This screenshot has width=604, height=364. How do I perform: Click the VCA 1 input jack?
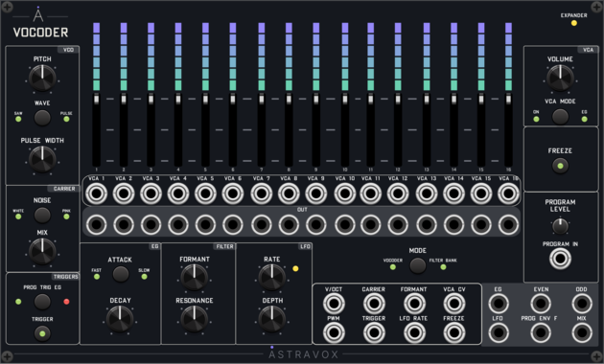pos(96,193)
